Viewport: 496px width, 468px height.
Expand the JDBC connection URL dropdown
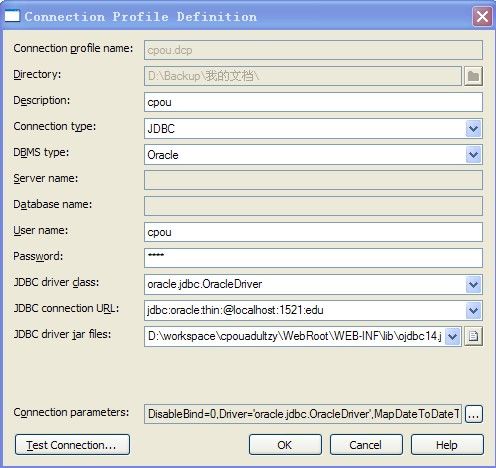(473, 310)
